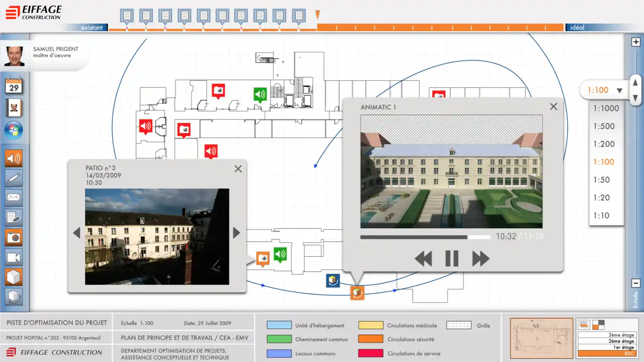Screen dimensions: 644x362
Task: Show next photo in Patio n°3 panel
Action: [x=237, y=233]
